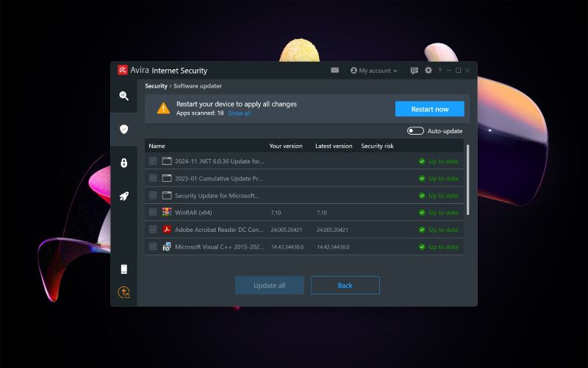Toggle the Auto-update switch

415,131
